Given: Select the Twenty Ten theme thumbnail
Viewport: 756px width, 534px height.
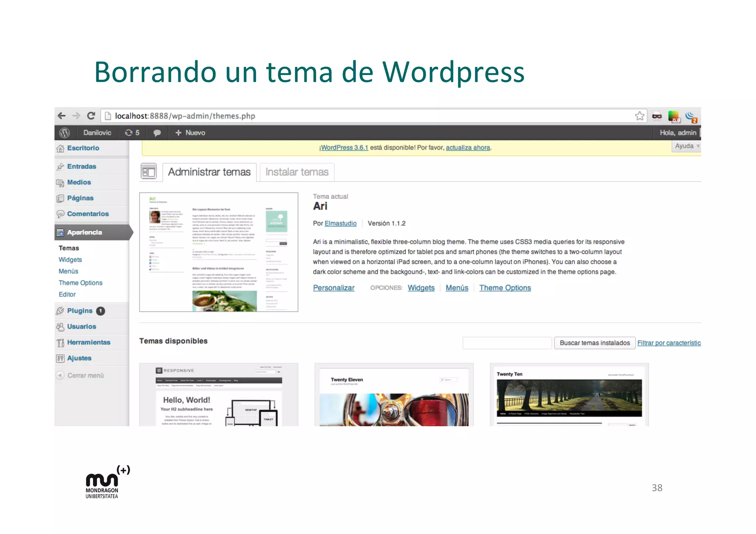Looking at the screenshot, I should 569,395.
